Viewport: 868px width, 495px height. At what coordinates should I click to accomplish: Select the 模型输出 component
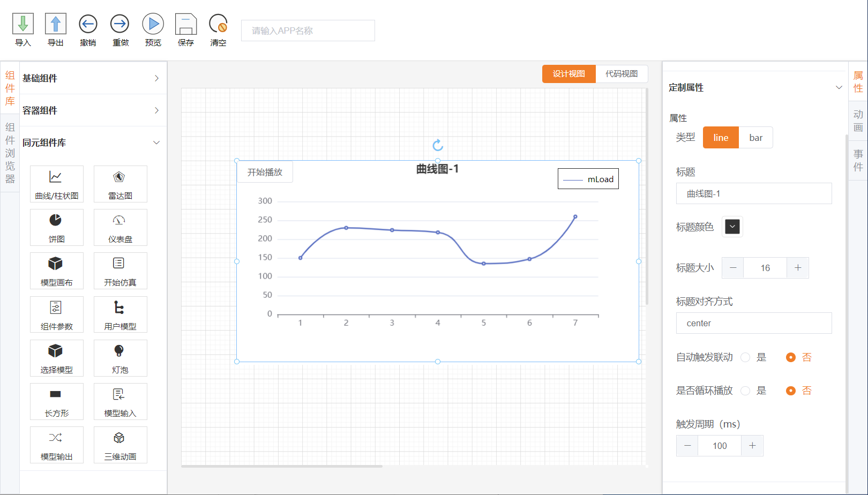57,445
